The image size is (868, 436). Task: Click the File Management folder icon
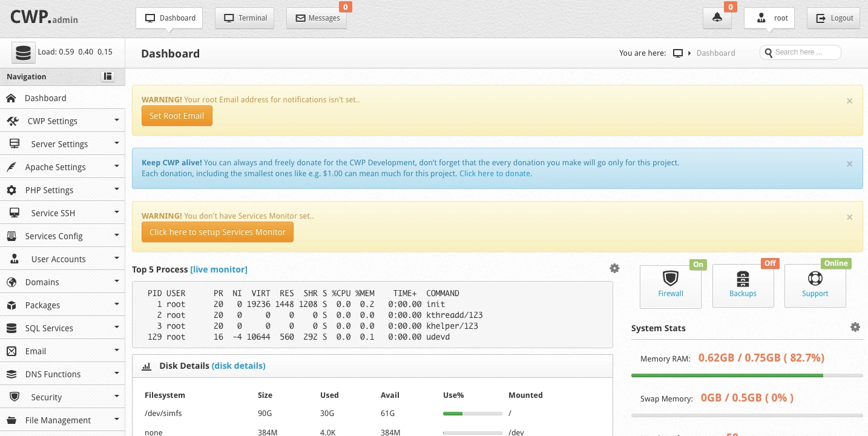click(12, 420)
